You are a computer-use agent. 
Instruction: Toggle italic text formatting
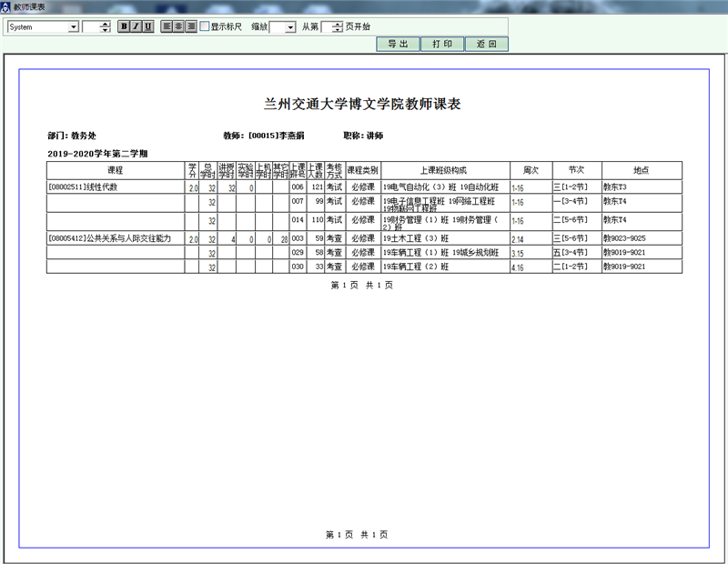coord(136,26)
